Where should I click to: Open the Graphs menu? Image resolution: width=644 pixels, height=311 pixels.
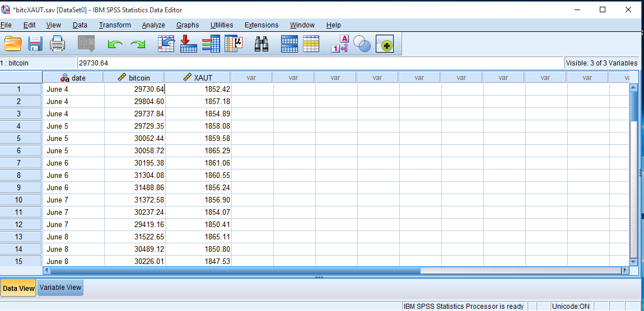188,25
